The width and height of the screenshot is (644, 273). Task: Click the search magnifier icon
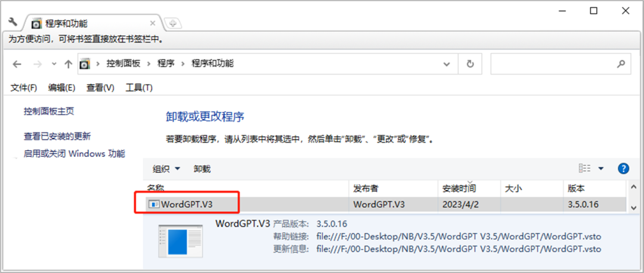point(621,64)
